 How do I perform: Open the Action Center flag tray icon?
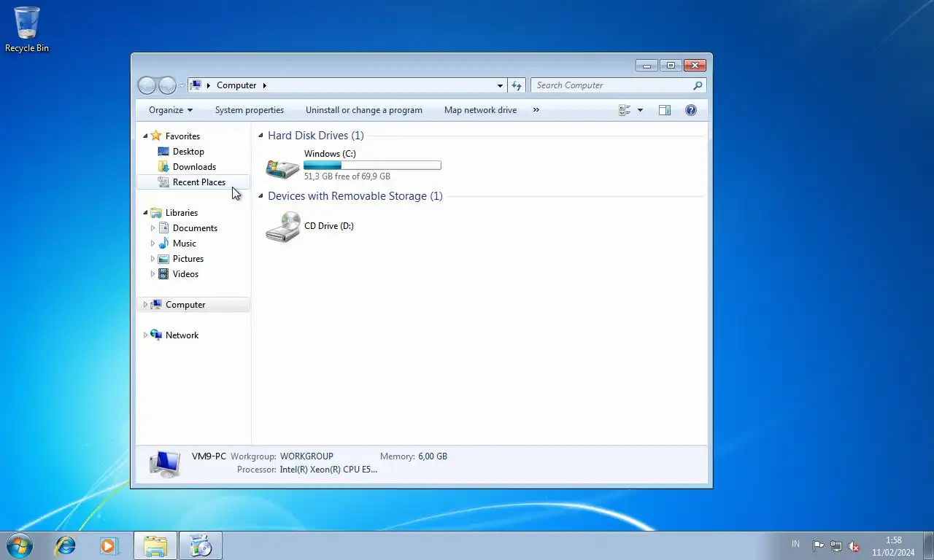[x=818, y=546]
